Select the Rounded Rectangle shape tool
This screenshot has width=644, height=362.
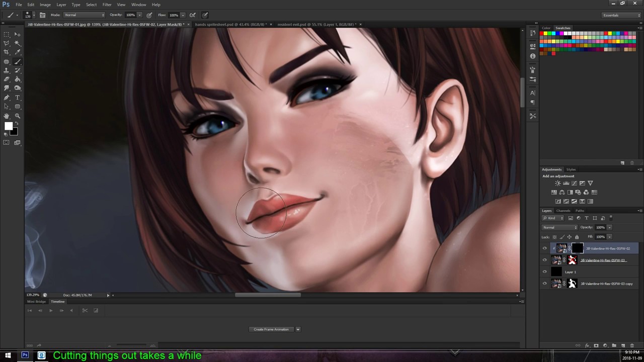[x=17, y=107]
